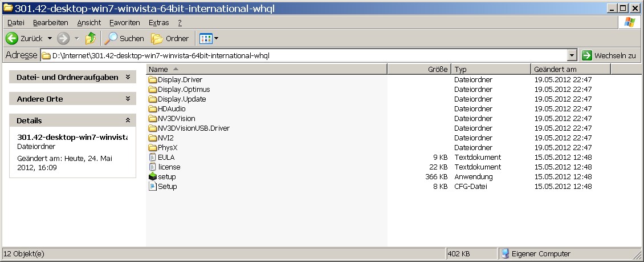Screen dimensions: 644x262
Task: Sort by Geändert am column header
Action: pyautogui.click(x=571, y=69)
